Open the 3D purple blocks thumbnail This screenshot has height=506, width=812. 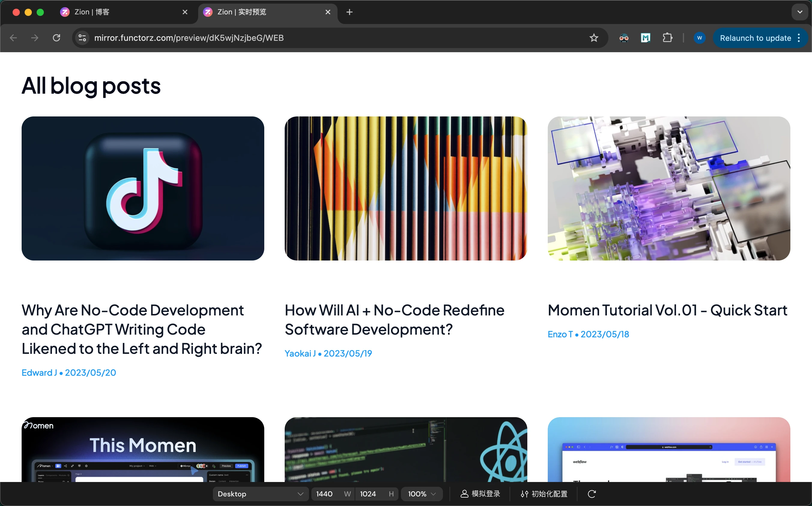pos(669,188)
